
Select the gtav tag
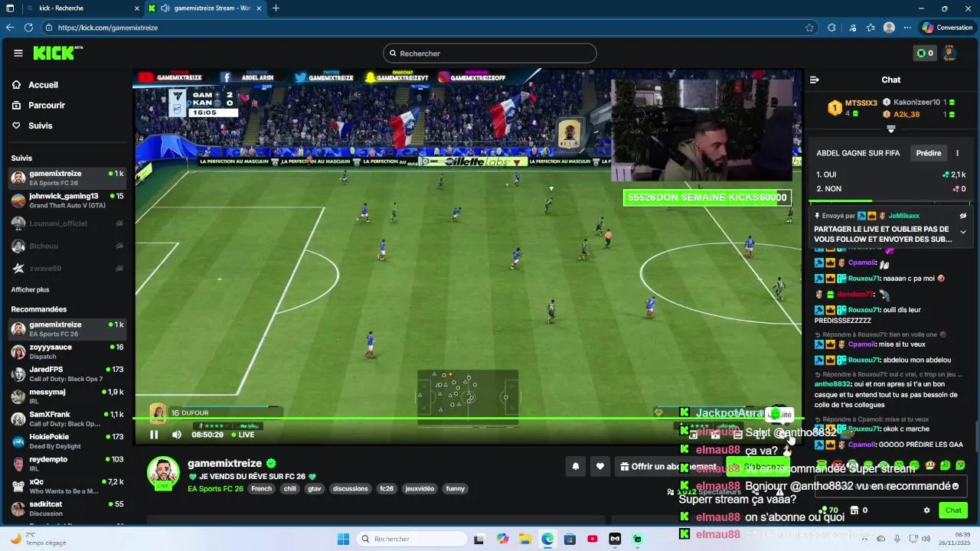coord(314,489)
